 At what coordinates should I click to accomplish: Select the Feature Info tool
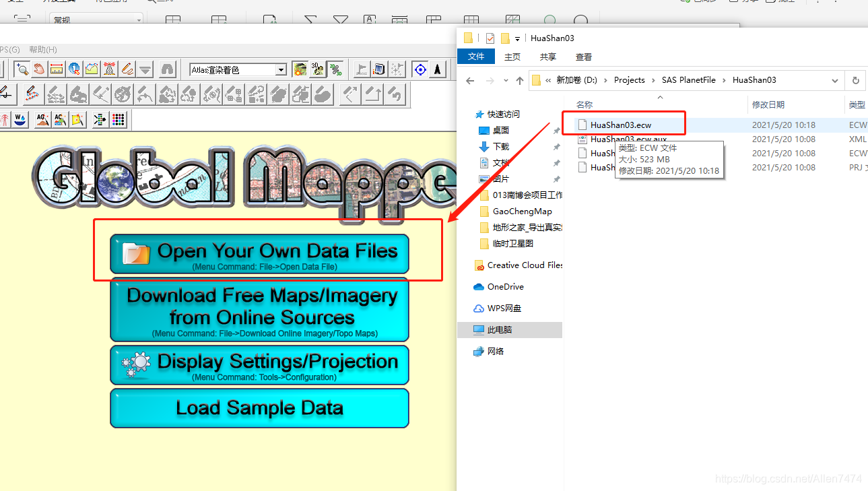coord(74,69)
